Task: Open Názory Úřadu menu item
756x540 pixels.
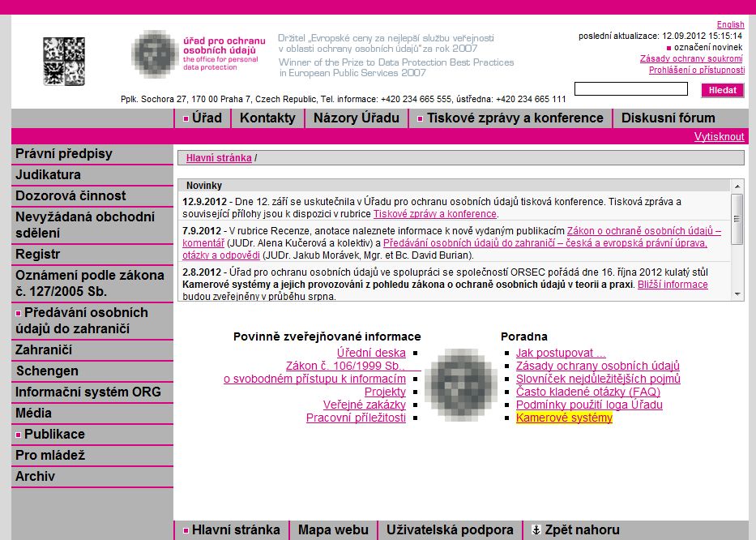Action: (x=357, y=118)
